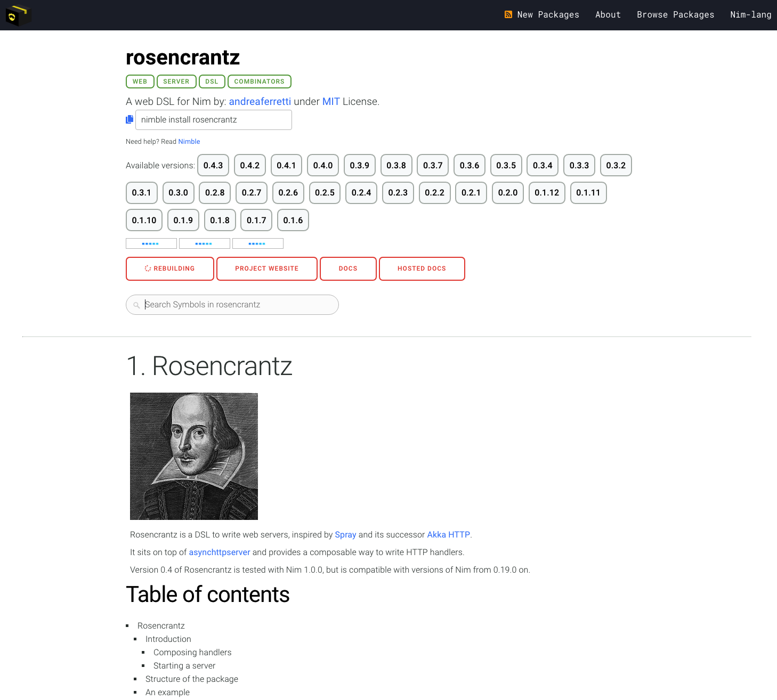Copy the install command with clipboard icon
This screenshot has height=700, width=777.
[129, 120]
